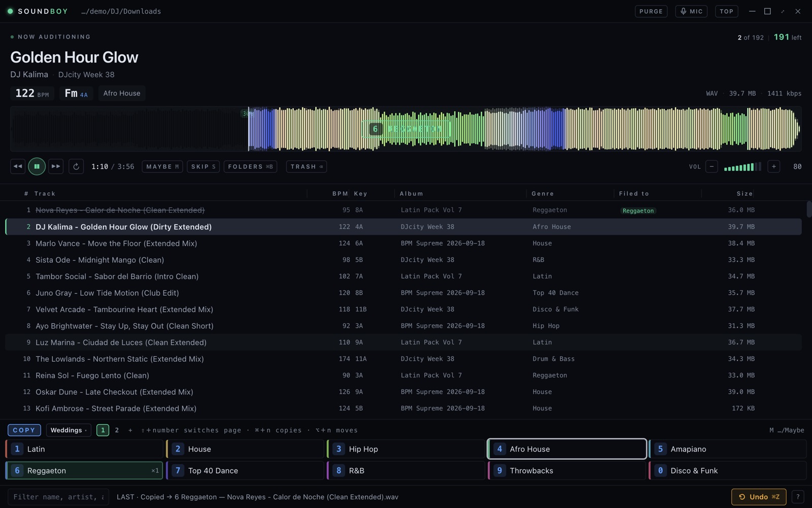Image resolution: width=812 pixels, height=508 pixels.
Task: Open the FOLDERS panel button
Action: (250, 167)
